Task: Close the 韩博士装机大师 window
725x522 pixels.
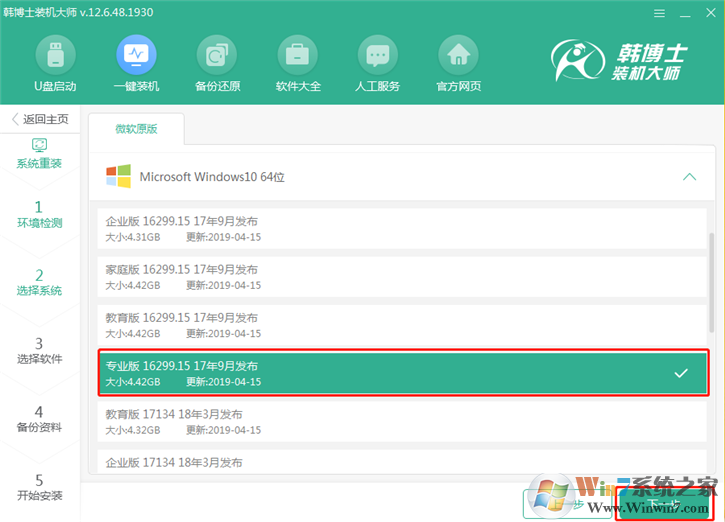Action: (x=711, y=13)
